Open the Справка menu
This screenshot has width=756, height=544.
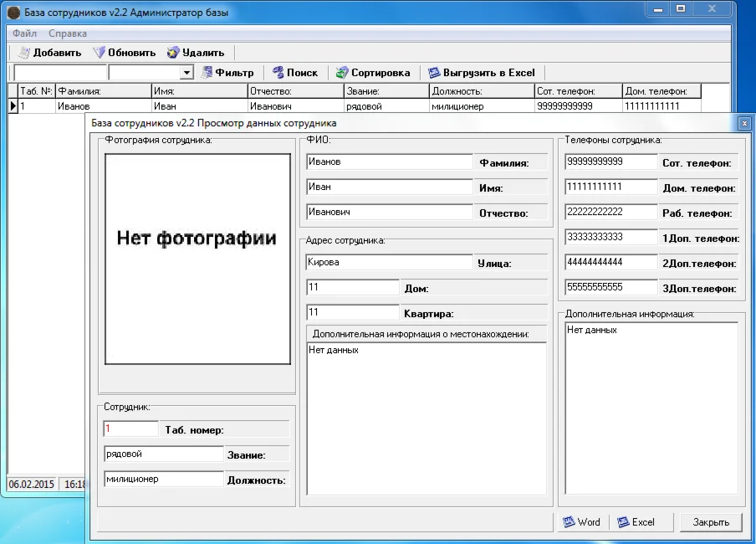[68, 33]
